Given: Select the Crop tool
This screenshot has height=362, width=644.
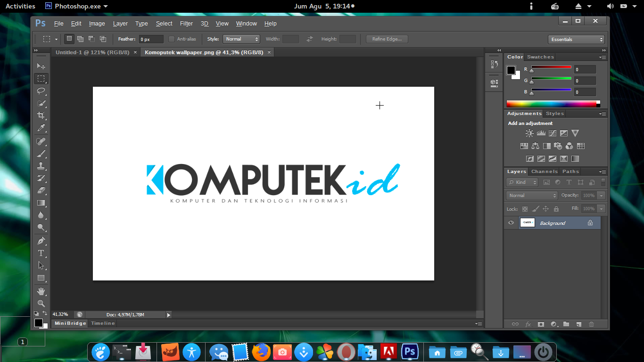Looking at the screenshot, I should 41,115.
